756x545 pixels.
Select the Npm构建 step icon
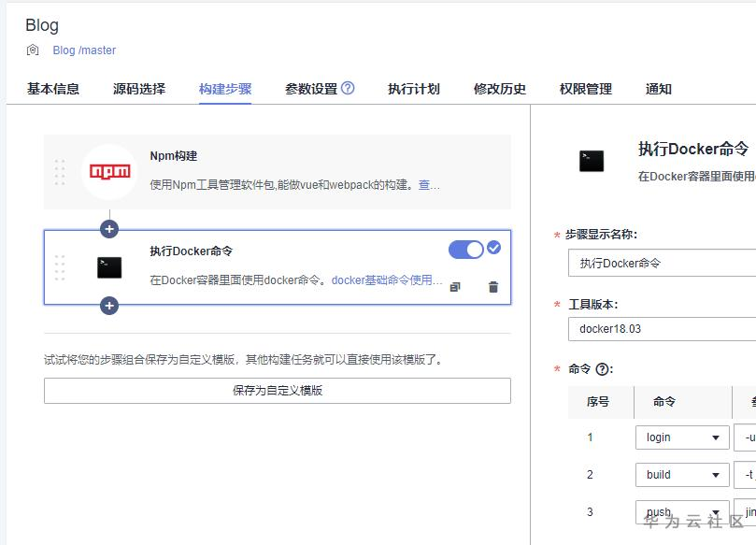109,170
